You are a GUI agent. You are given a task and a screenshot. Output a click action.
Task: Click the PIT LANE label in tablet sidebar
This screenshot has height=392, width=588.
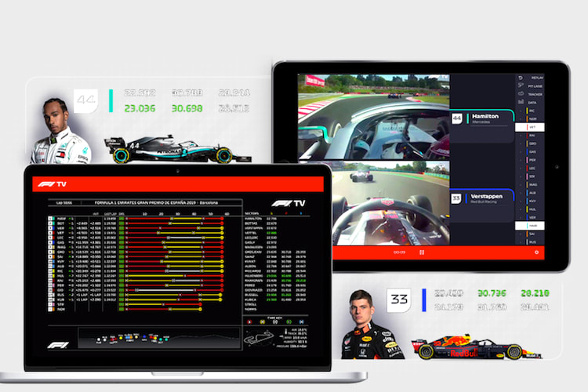pyautogui.click(x=535, y=86)
